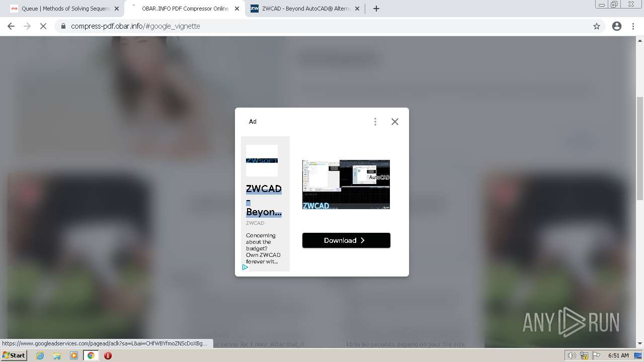Click the network tray icon
The image size is (644, 362).
point(584,355)
